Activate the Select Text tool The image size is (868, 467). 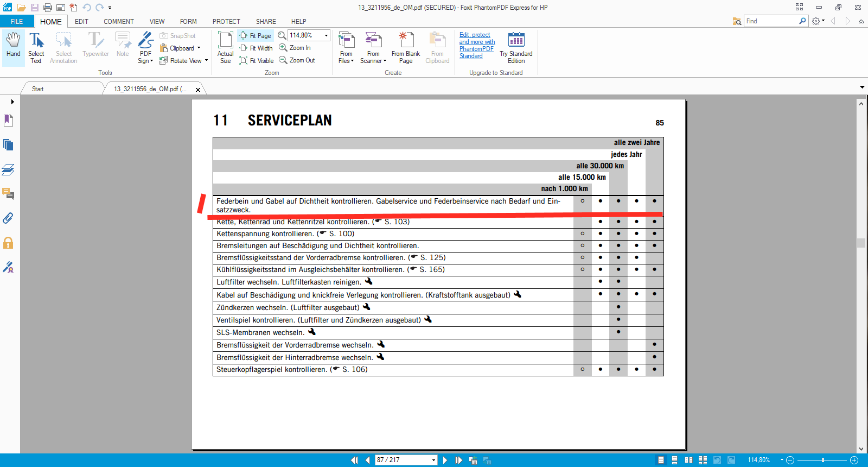pos(36,47)
